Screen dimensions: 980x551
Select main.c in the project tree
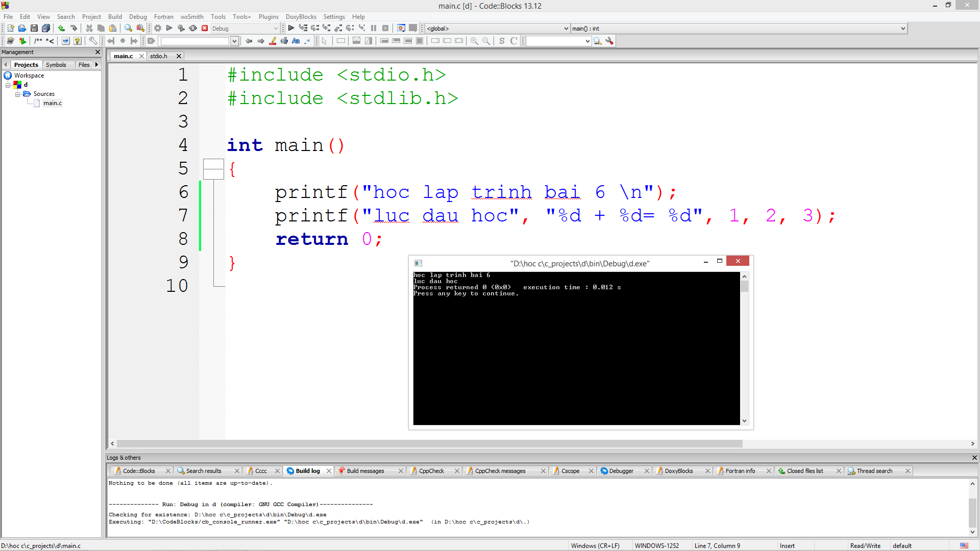pyautogui.click(x=52, y=103)
